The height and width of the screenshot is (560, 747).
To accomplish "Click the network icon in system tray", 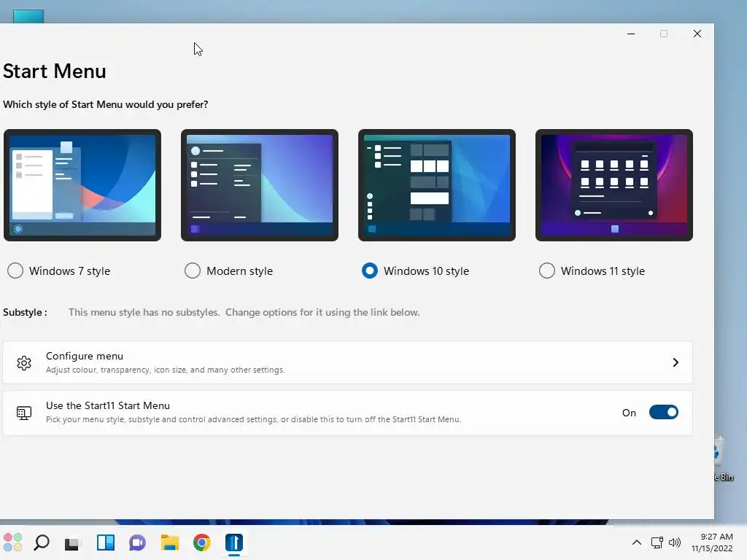I will pos(657,542).
